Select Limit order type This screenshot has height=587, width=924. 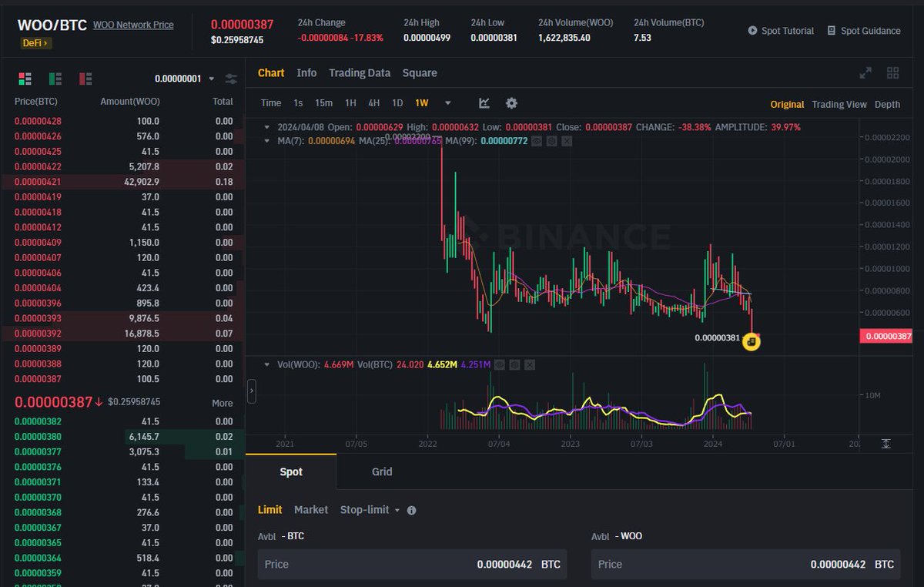pos(269,510)
